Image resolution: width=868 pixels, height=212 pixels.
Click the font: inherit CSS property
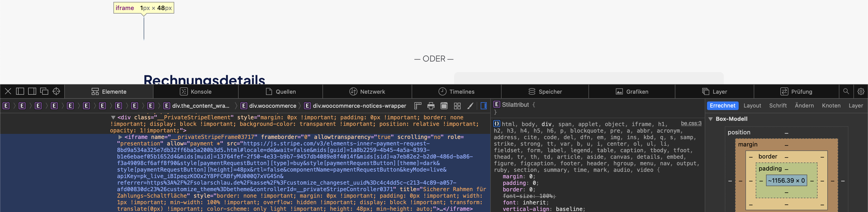pyautogui.click(x=526, y=202)
